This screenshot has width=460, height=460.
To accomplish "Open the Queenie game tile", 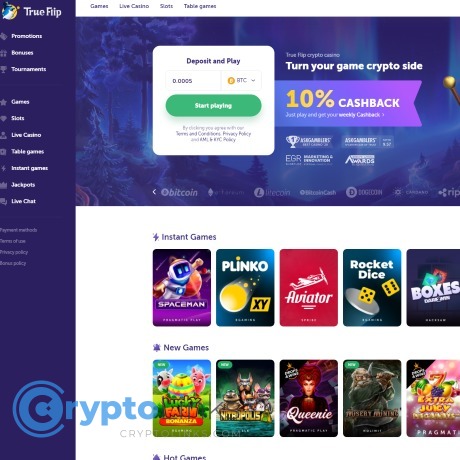I will [x=309, y=398].
